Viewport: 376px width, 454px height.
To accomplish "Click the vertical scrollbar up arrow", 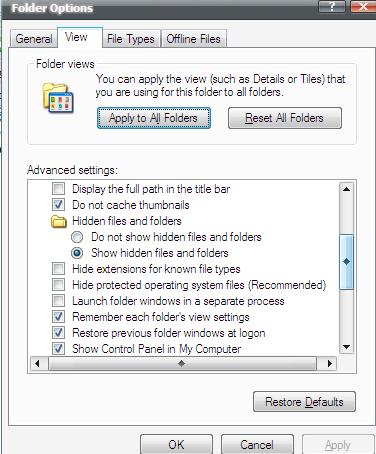I will [346, 189].
